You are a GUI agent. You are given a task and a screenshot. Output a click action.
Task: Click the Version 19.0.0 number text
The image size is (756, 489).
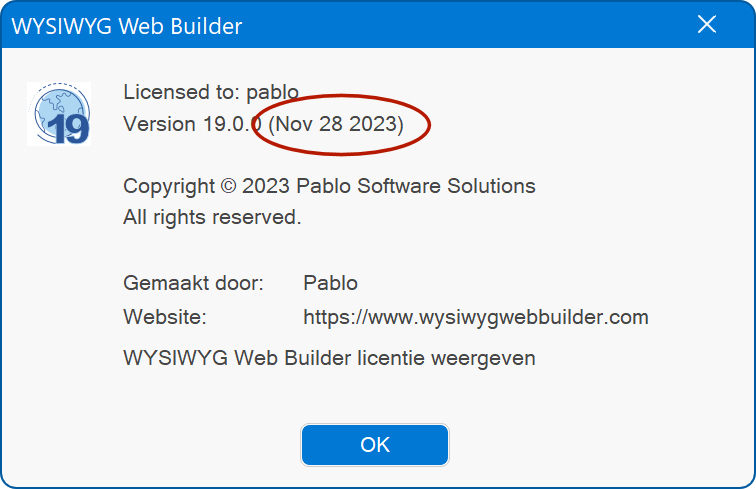click(232, 124)
